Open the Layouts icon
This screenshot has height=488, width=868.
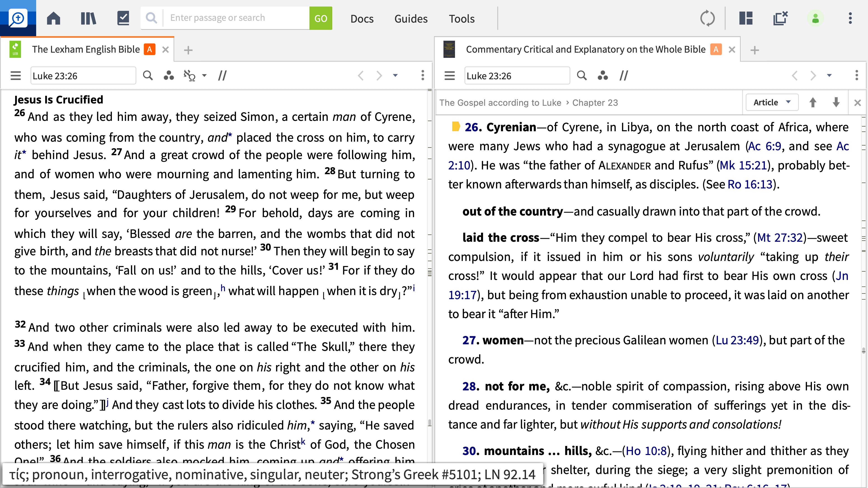point(746,18)
